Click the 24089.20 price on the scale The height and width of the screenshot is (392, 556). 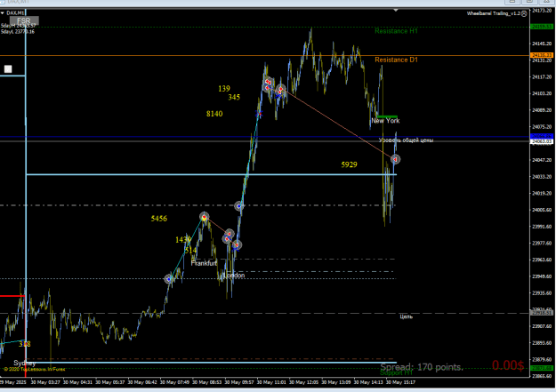click(x=542, y=110)
